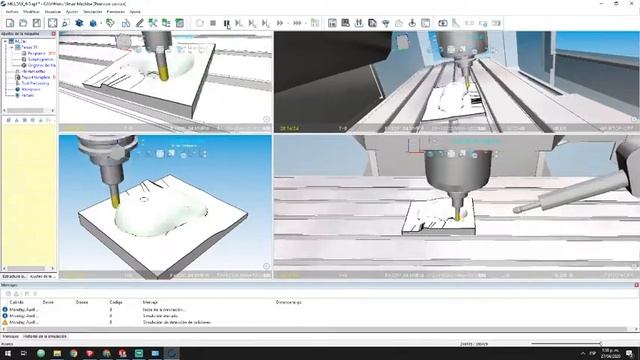This screenshot has width=640, height=360.
Task: Select the Programa item in machine tree
Action: (36, 53)
